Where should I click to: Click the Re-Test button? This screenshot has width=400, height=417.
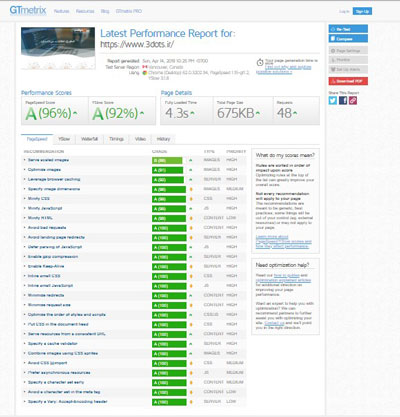[x=348, y=29]
